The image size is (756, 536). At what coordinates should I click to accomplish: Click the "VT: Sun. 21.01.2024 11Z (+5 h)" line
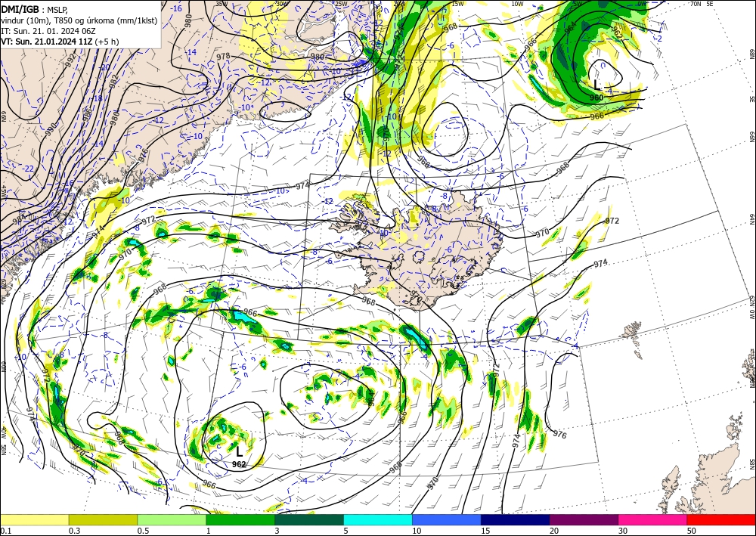[60, 42]
